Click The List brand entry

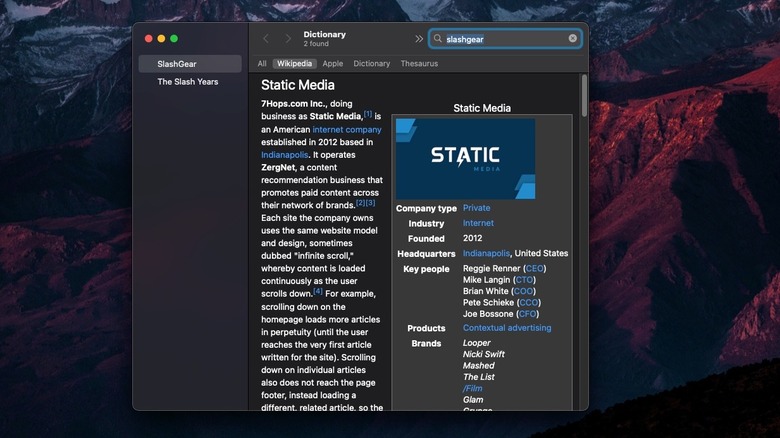(x=479, y=377)
